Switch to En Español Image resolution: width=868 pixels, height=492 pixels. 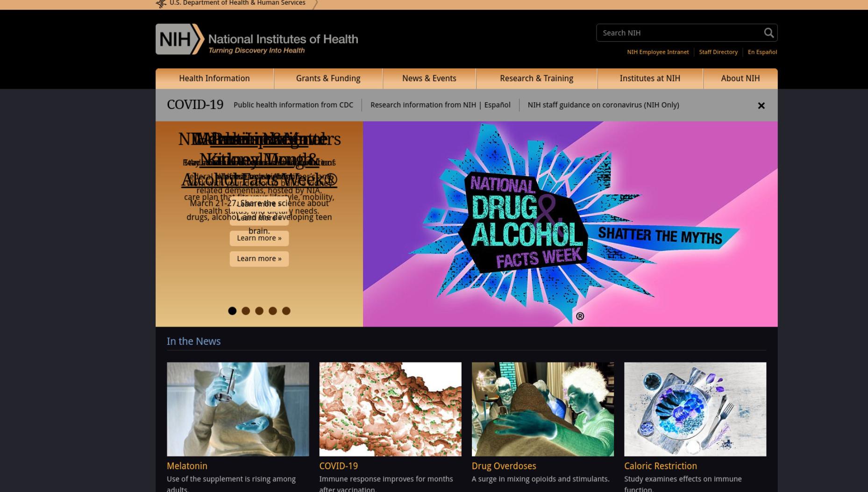762,52
